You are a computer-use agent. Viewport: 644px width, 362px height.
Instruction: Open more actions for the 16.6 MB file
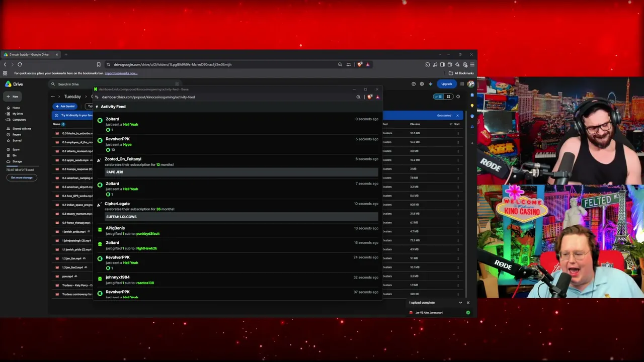coord(458,142)
